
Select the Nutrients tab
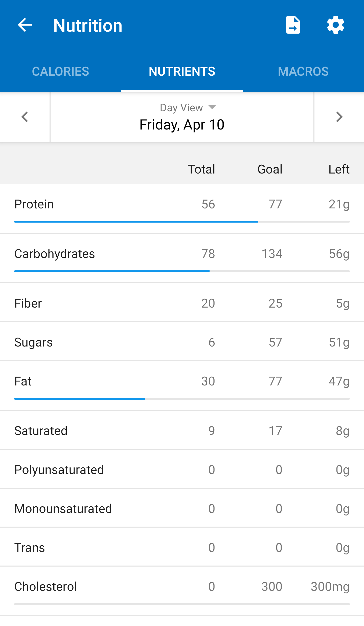pyautogui.click(x=182, y=71)
